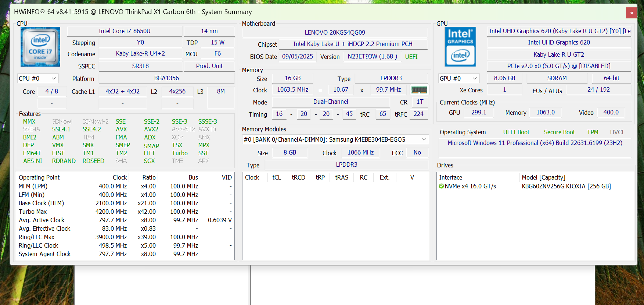Screen dimensions: 644x305
Task: Click the Intel Graphics GPU logo
Action: click(x=460, y=47)
